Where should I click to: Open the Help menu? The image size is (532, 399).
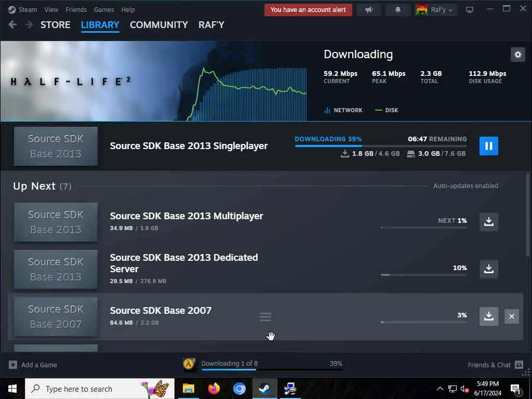click(128, 9)
